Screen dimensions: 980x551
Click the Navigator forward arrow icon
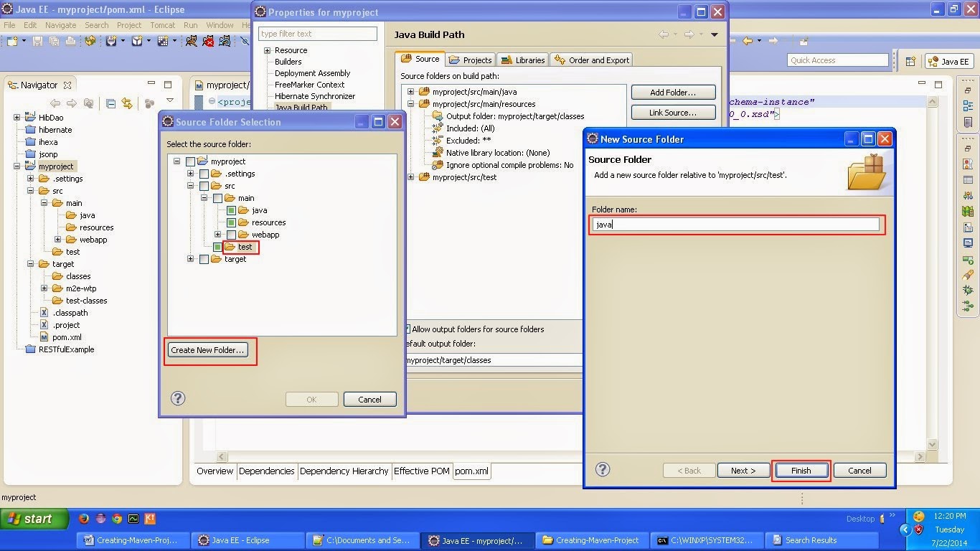click(x=71, y=103)
